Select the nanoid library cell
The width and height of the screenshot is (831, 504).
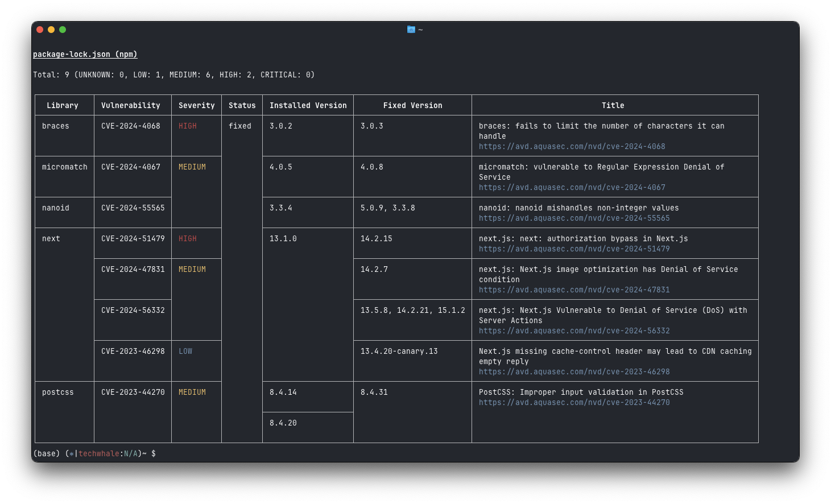(56, 208)
